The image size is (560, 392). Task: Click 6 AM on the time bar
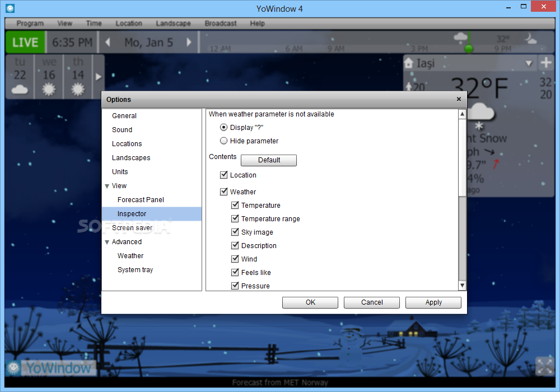[293, 49]
